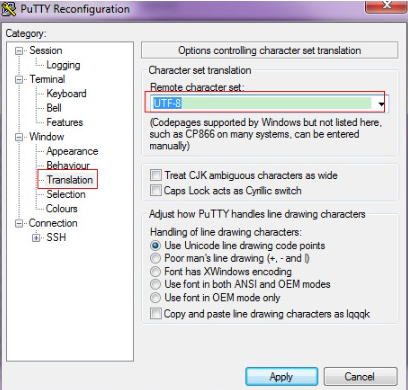Collapse the Terminal tree node
This screenshot has width=408, height=390.
tap(19, 80)
